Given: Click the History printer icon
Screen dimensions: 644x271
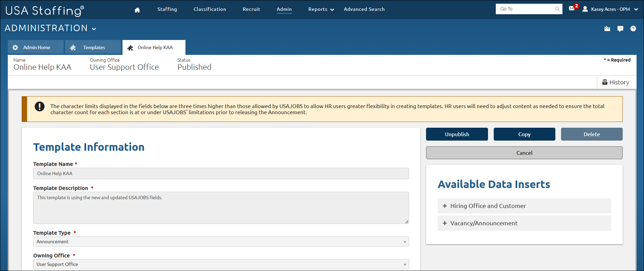Looking at the screenshot, I should pos(605,82).
